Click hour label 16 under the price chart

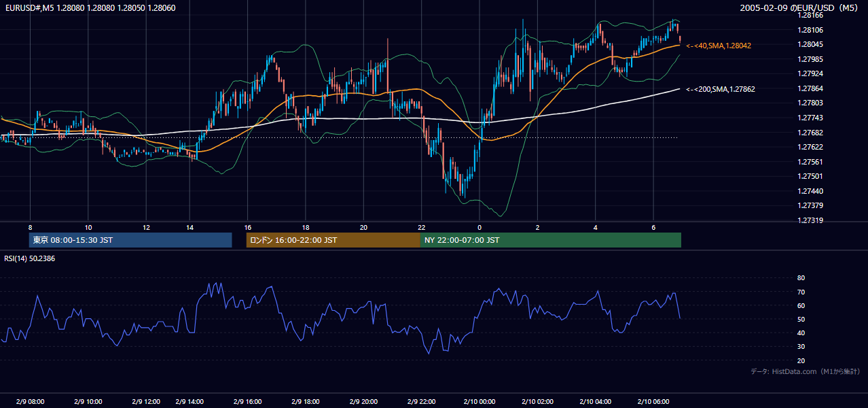point(248,227)
